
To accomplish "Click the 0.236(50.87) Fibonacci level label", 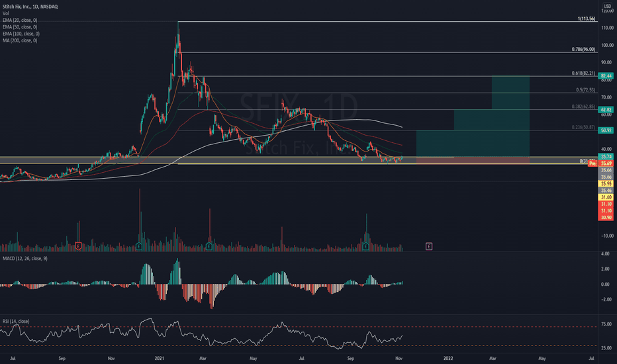I will pyautogui.click(x=583, y=127).
